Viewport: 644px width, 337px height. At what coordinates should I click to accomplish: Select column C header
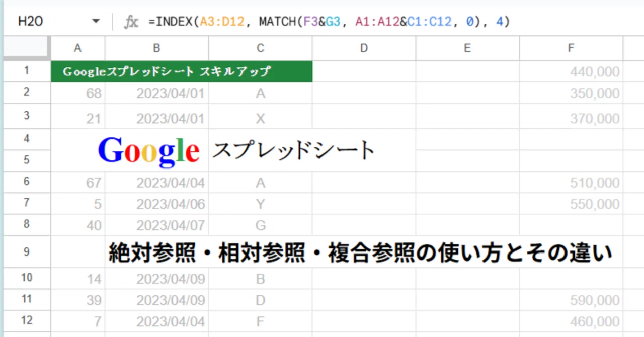[260, 48]
